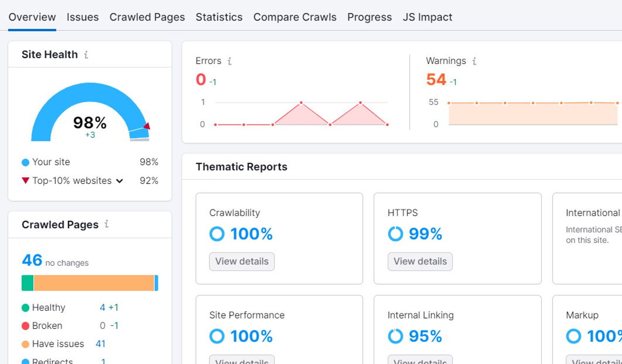Click the Site Health info icon
This screenshot has width=622, height=364.
tap(86, 55)
